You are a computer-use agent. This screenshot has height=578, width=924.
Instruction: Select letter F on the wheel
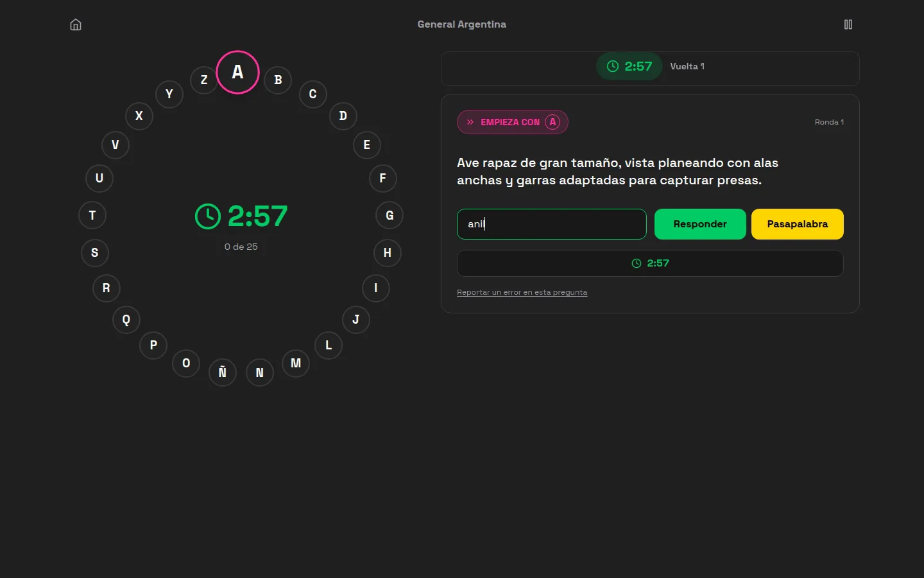pyautogui.click(x=382, y=179)
